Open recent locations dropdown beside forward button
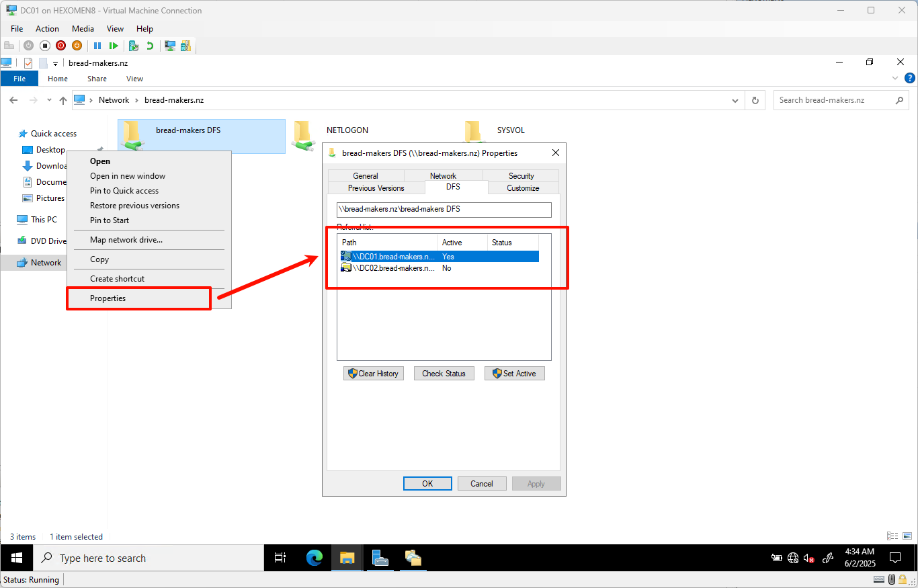The width and height of the screenshot is (918, 588). [x=48, y=99]
